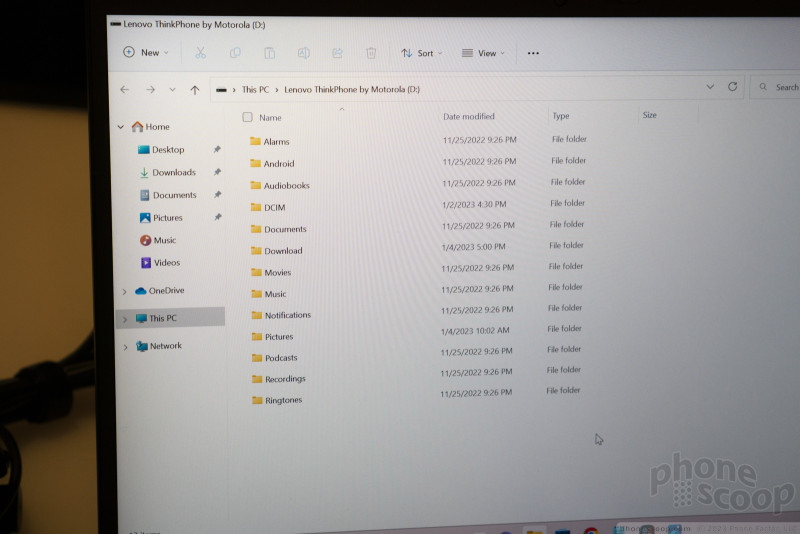Open the New dropdown menu

coord(146,52)
